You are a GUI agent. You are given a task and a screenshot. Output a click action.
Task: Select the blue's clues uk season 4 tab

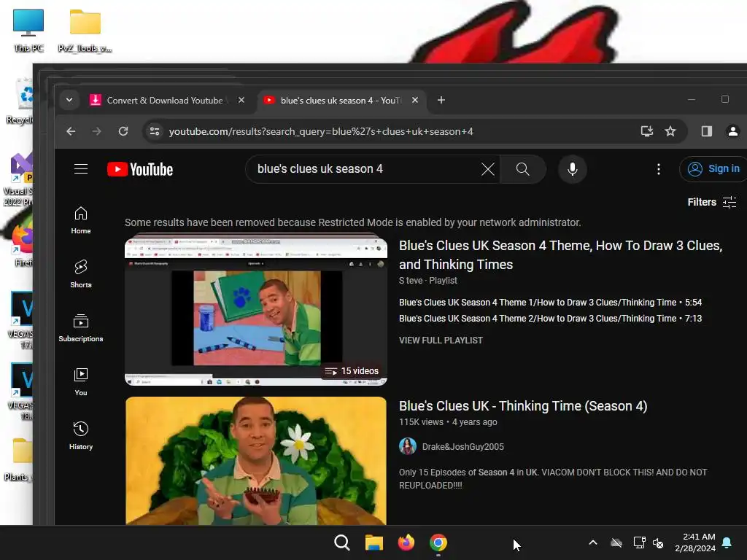coord(339,100)
